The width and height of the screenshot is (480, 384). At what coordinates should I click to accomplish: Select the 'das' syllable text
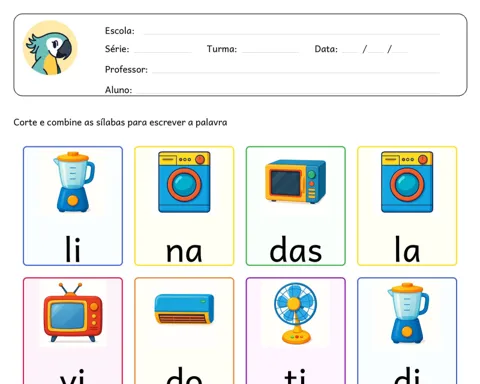[x=296, y=249]
